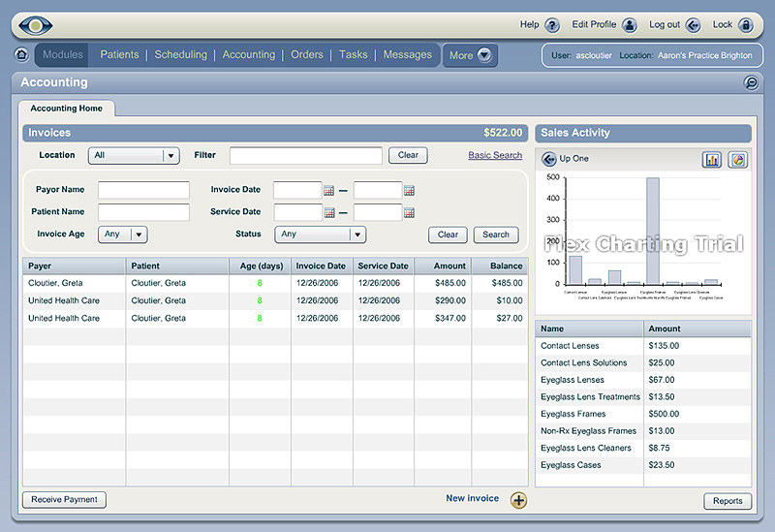
Task: Click into the Filter input field
Action: [306, 155]
